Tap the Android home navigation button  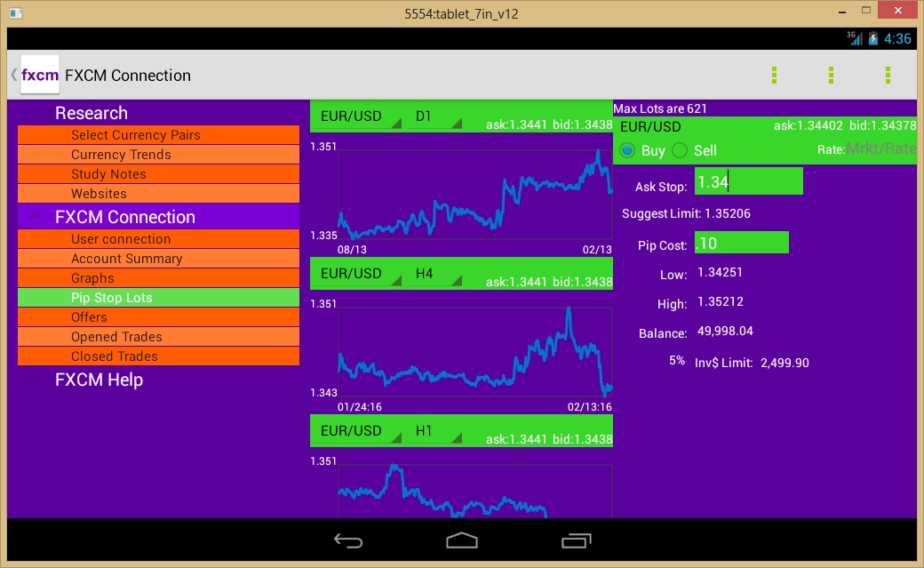click(462, 540)
